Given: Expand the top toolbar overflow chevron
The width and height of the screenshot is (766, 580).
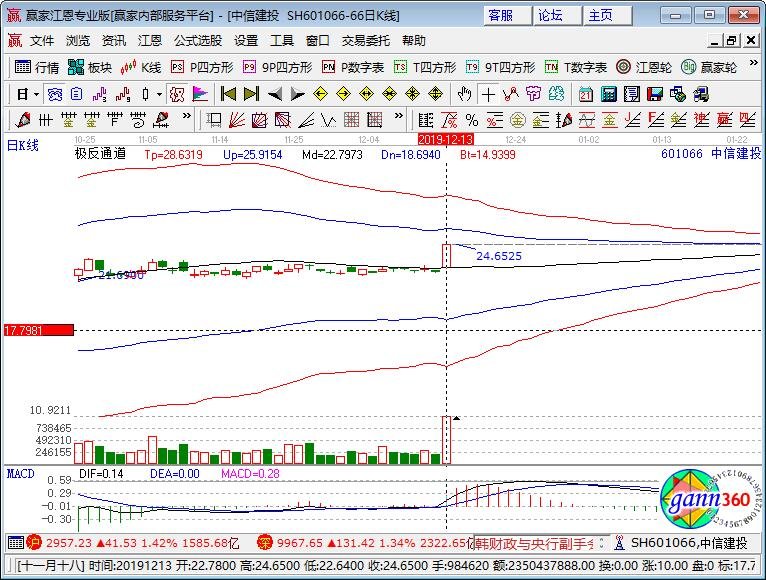Looking at the screenshot, I should click(x=753, y=64).
